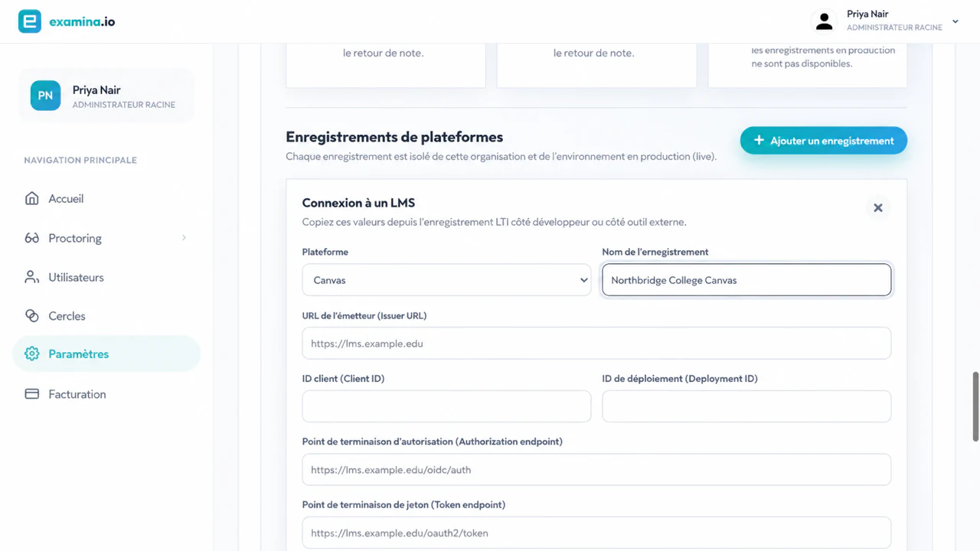Viewport: 980px width, 551px height.
Task: Click the user avatar icon in header
Action: pos(824,21)
